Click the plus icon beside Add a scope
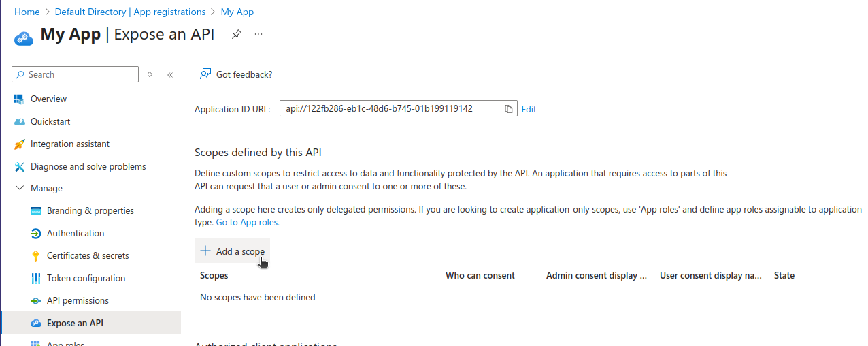The height and width of the screenshot is (346, 868). 205,251
